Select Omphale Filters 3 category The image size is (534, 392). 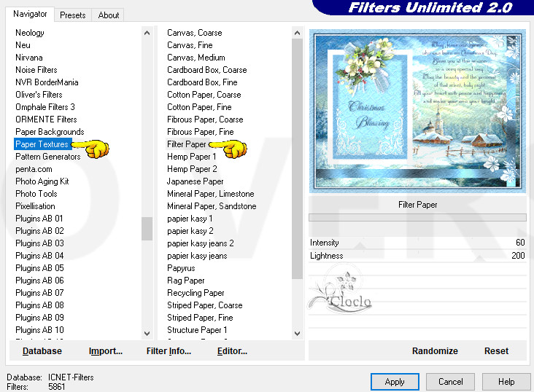(x=45, y=107)
